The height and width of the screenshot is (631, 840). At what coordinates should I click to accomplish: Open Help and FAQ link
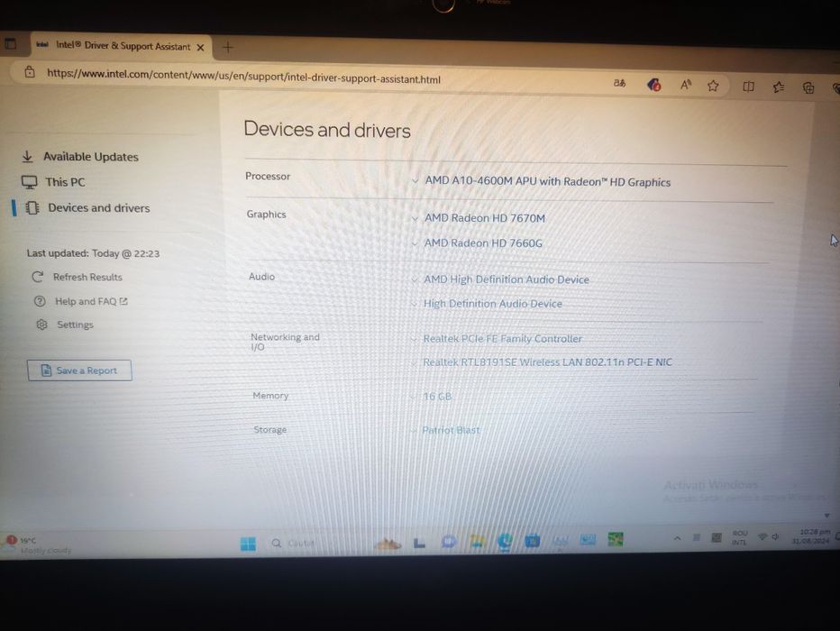point(90,302)
